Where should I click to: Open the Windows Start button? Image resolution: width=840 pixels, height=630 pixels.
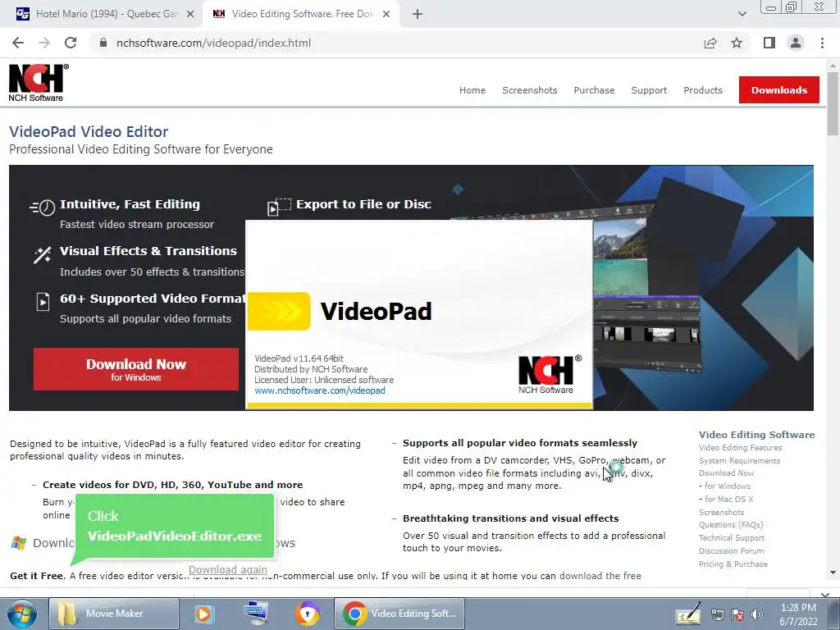[x=21, y=614]
